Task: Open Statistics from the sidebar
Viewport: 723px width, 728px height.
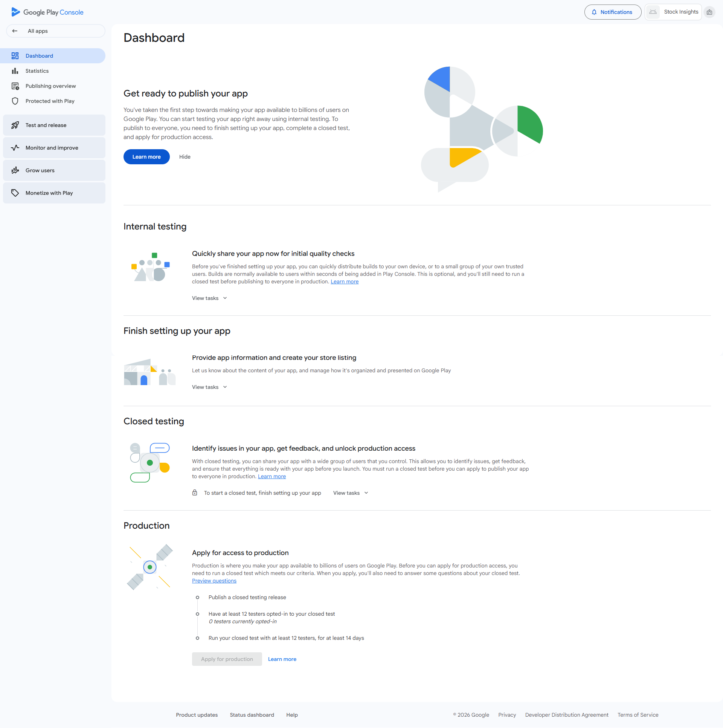Action: (x=53, y=71)
